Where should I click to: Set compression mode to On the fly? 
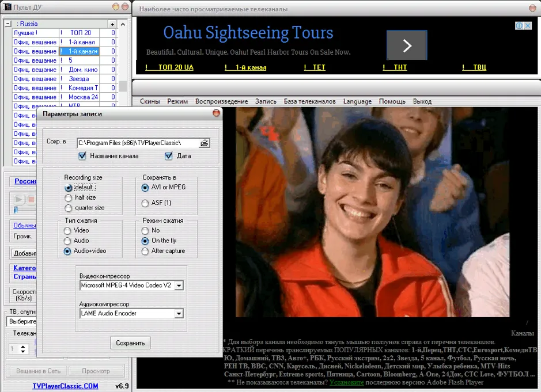coord(145,241)
